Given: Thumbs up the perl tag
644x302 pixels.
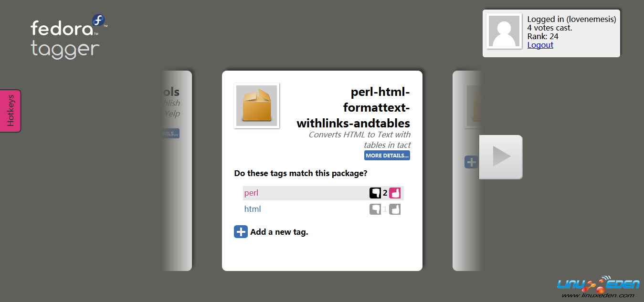Looking at the screenshot, I should tap(395, 193).
